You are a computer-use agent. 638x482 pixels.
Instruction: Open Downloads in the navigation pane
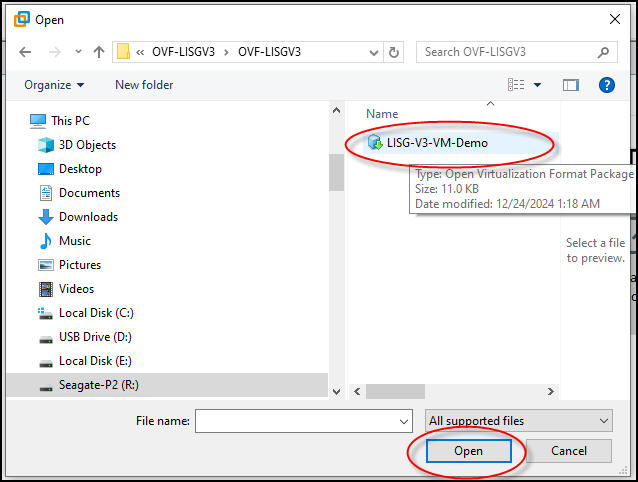(x=88, y=217)
